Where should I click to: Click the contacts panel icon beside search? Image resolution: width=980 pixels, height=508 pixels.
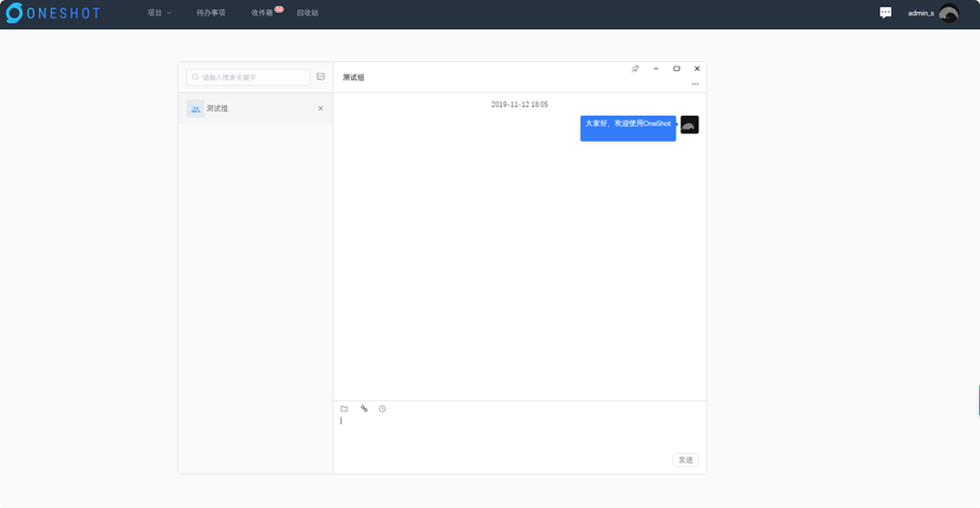320,77
